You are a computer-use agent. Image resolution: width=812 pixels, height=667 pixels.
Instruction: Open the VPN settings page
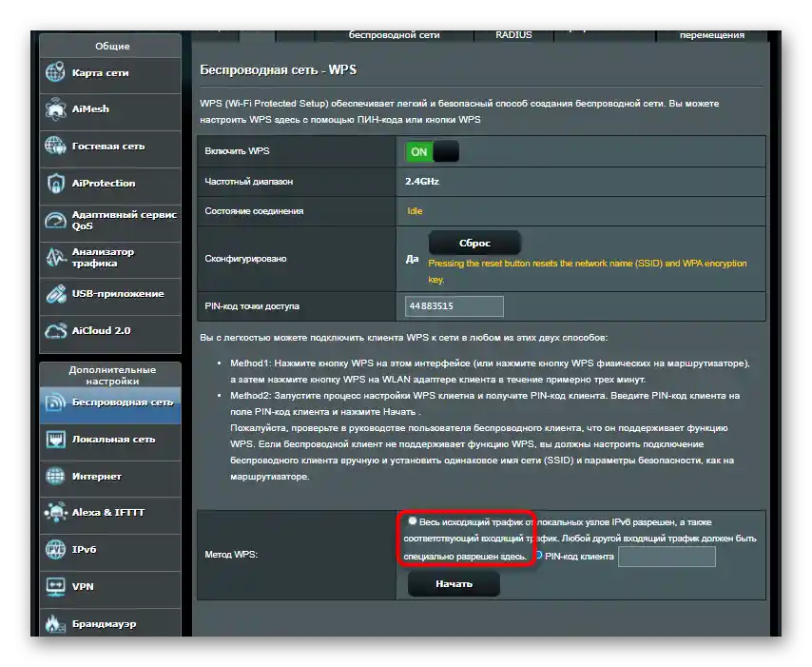coord(110,590)
